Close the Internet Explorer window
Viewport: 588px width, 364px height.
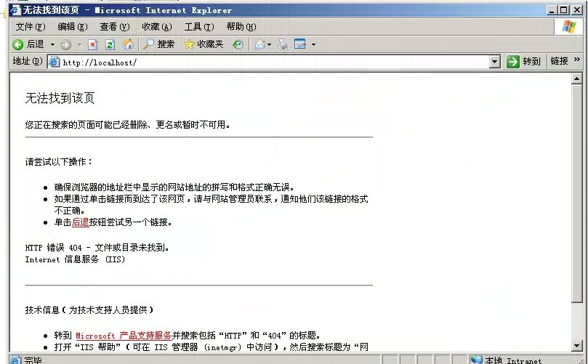click(577, 10)
